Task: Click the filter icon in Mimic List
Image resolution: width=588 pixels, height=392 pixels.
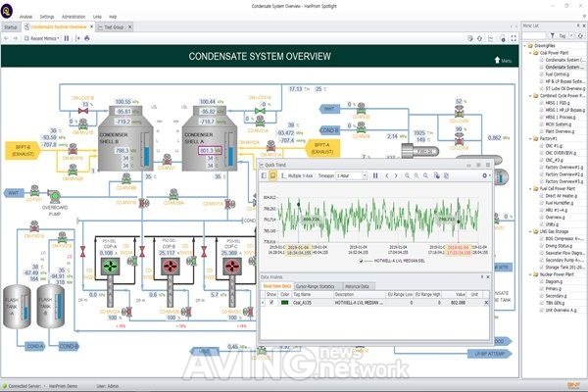Action: [x=553, y=35]
